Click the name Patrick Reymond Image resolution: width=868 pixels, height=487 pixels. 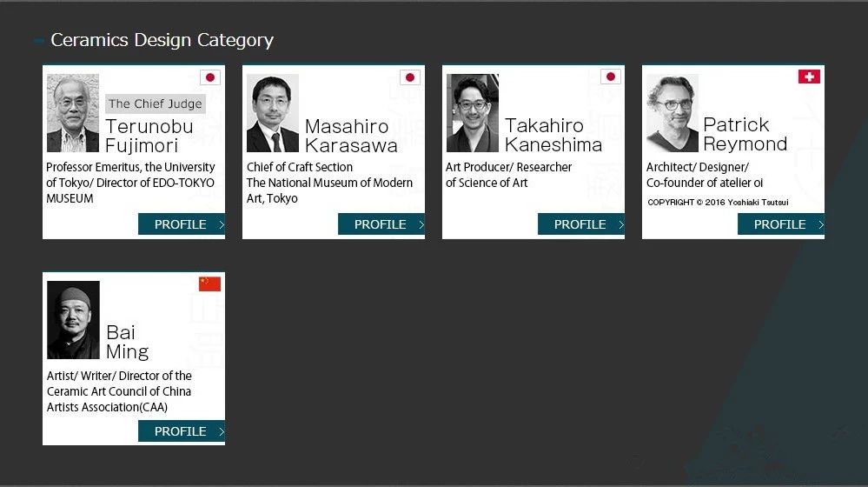[x=745, y=134]
